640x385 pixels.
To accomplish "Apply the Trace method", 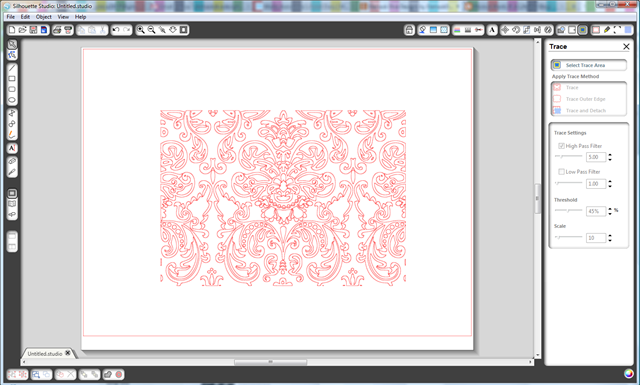I will coord(572,87).
